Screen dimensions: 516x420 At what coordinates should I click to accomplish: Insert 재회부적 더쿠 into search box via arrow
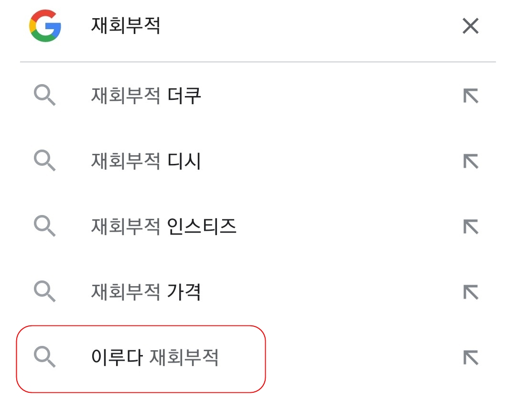pos(471,97)
